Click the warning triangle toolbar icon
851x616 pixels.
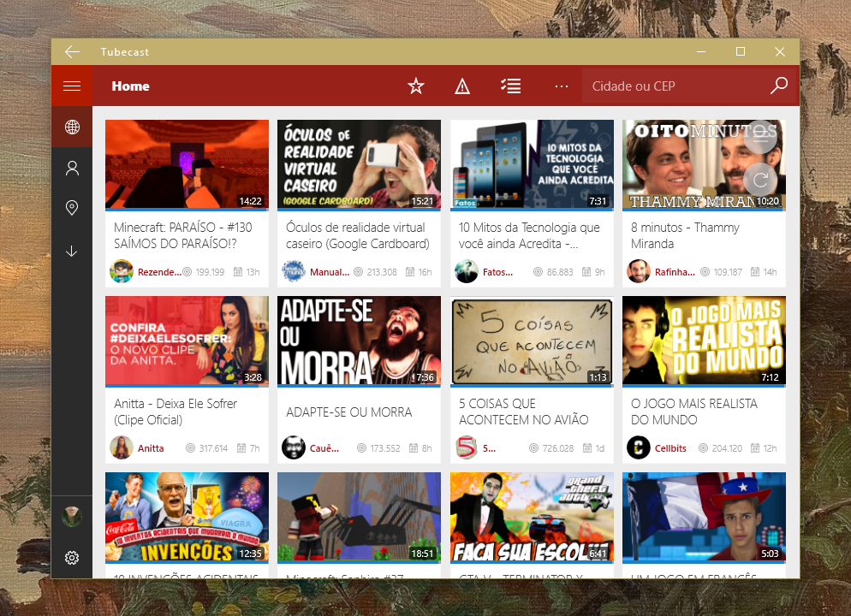click(462, 86)
